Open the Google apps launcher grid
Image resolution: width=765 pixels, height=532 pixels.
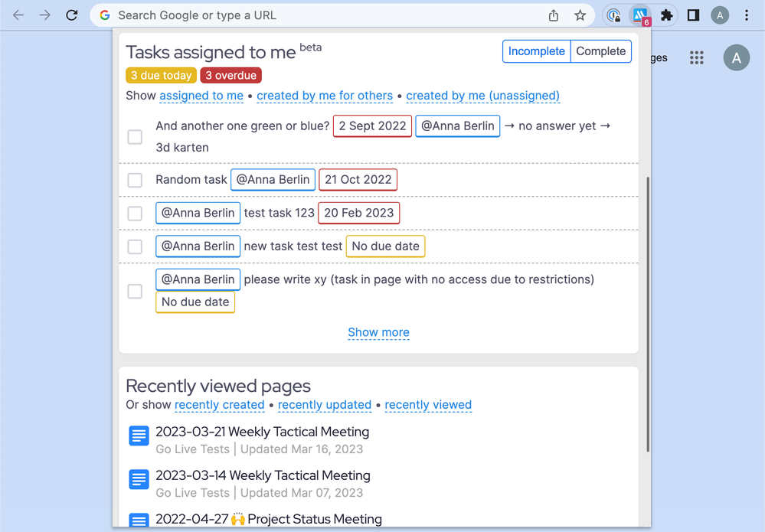pos(696,57)
